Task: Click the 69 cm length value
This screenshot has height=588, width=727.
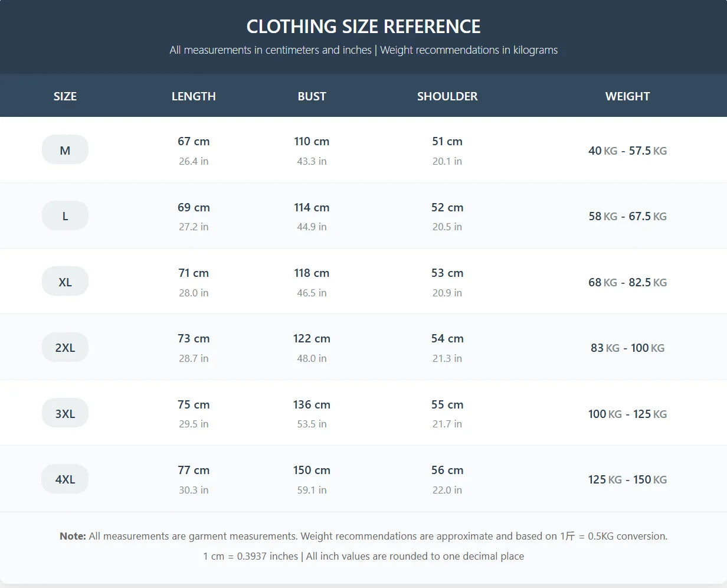Action: click(x=194, y=207)
